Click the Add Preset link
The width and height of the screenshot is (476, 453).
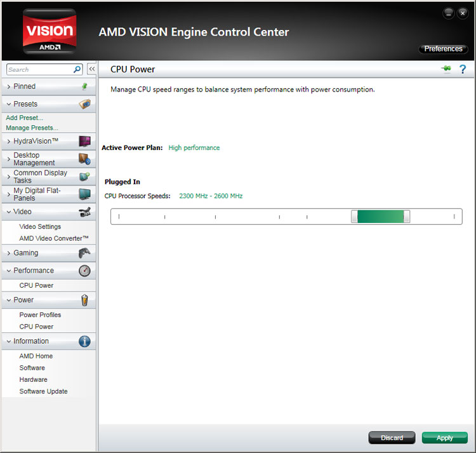click(25, 118)
